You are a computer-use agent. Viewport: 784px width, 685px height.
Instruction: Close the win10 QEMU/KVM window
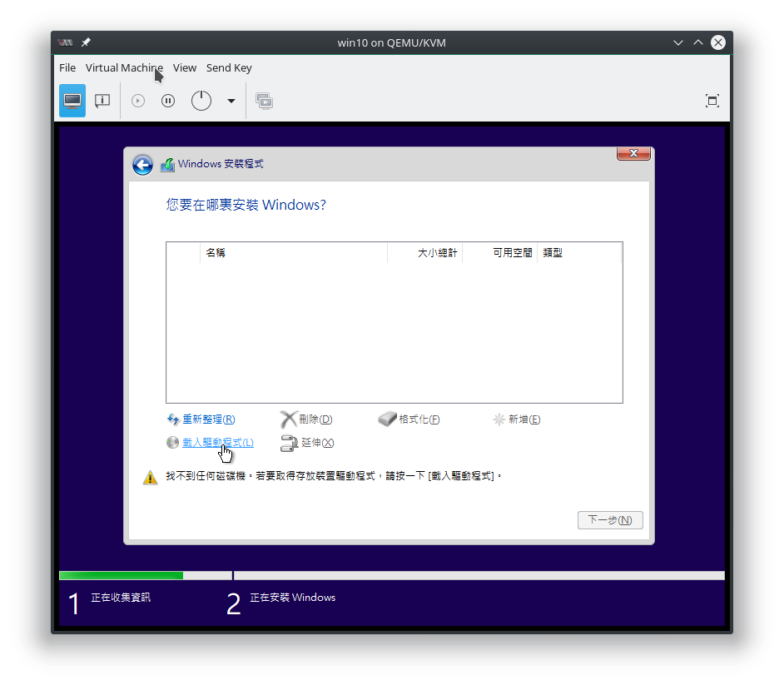click(x=718, y=42)
